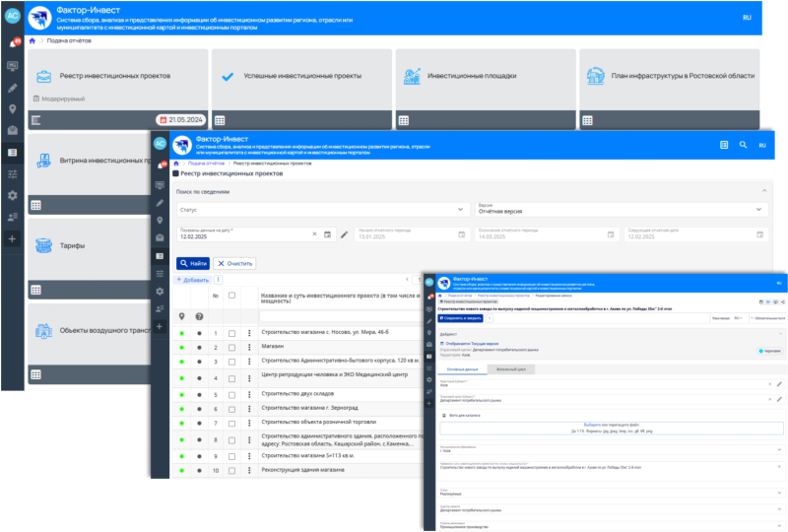This screenshot has height=532, width=788.
Task: Expand the Статус dropdown
Action: click(x=320, y=210)
